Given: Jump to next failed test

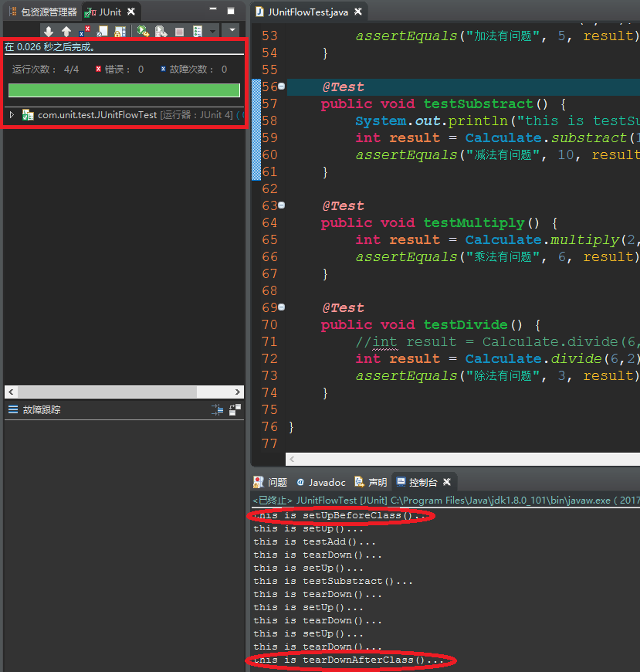Looking at the screenshot, I should click(49, 31).
